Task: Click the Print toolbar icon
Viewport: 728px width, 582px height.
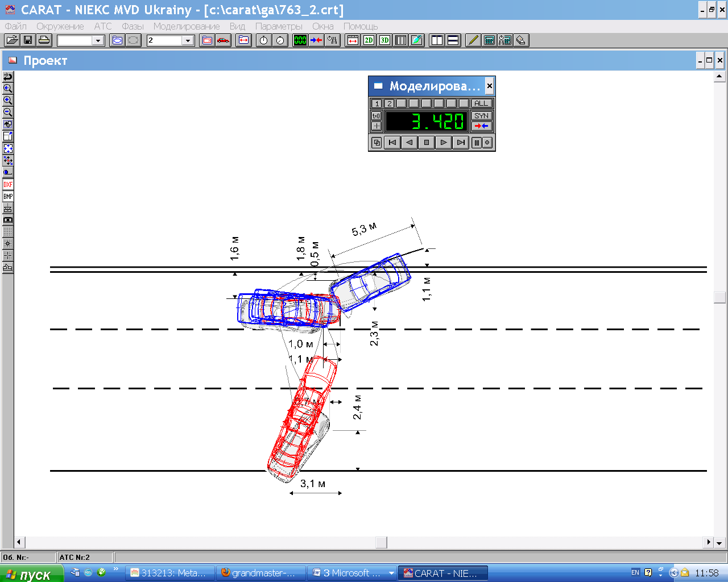Action: 44,40
